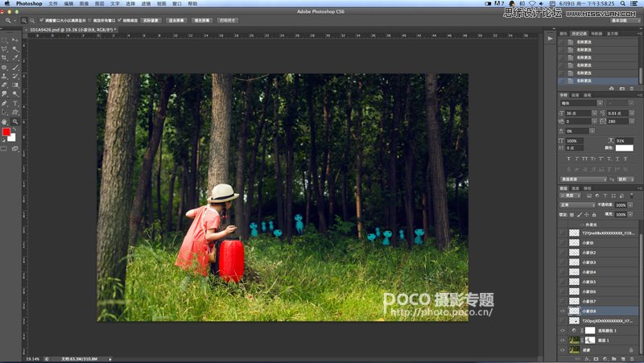This screenshot has height=363, width=644.
Task: Open collapsed Actions panel play icon
Action: [x=550, y=38]
